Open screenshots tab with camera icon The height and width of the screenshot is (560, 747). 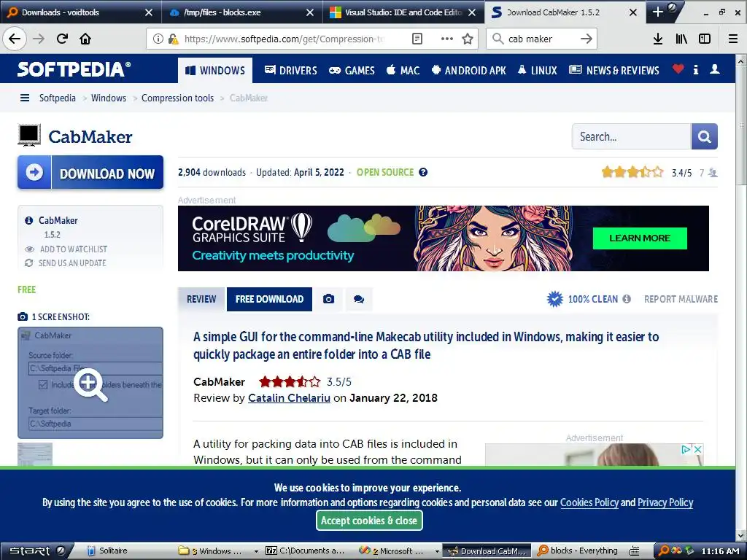click(x=328, y=299)
